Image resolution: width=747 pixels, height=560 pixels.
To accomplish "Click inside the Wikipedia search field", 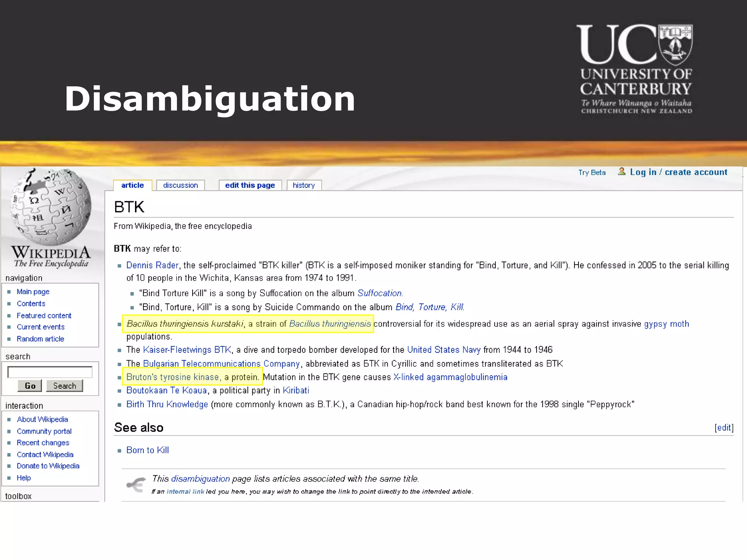I will (50, 372).
